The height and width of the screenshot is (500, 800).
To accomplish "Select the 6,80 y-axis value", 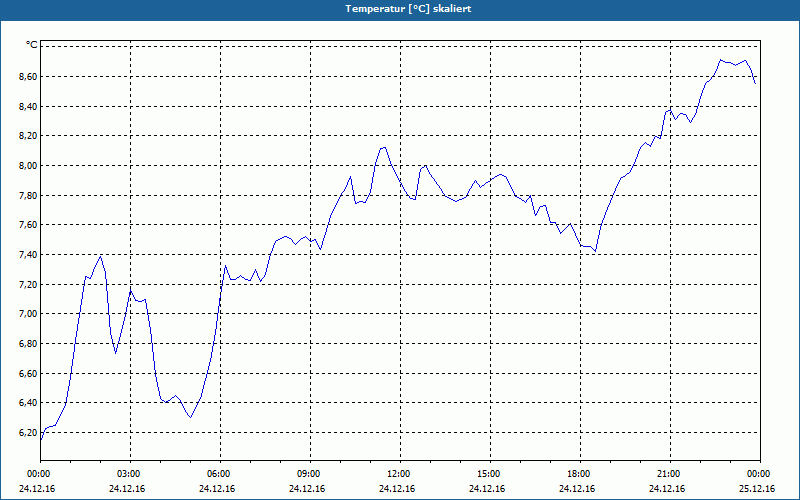I will [27, 344].
